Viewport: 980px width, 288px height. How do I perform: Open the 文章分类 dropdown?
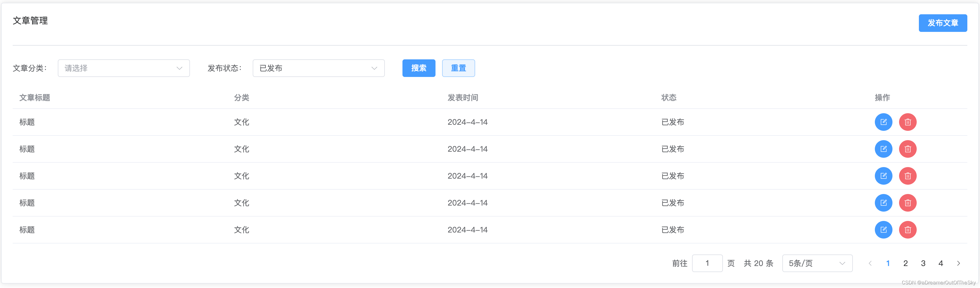tap(124, 68)
